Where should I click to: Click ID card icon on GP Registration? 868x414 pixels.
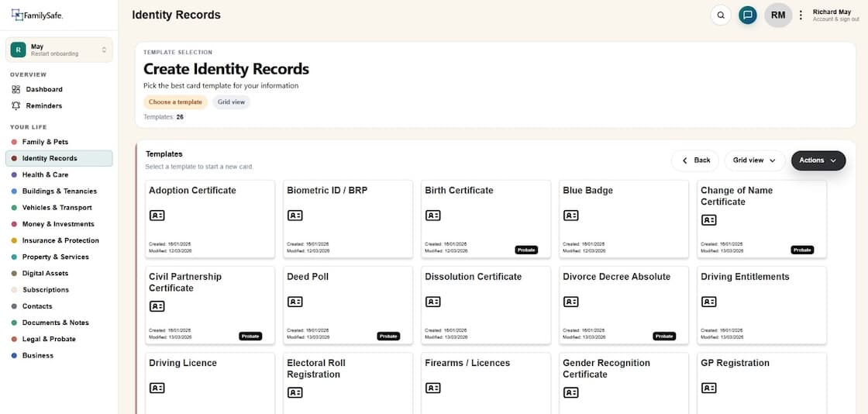point(709,388)
